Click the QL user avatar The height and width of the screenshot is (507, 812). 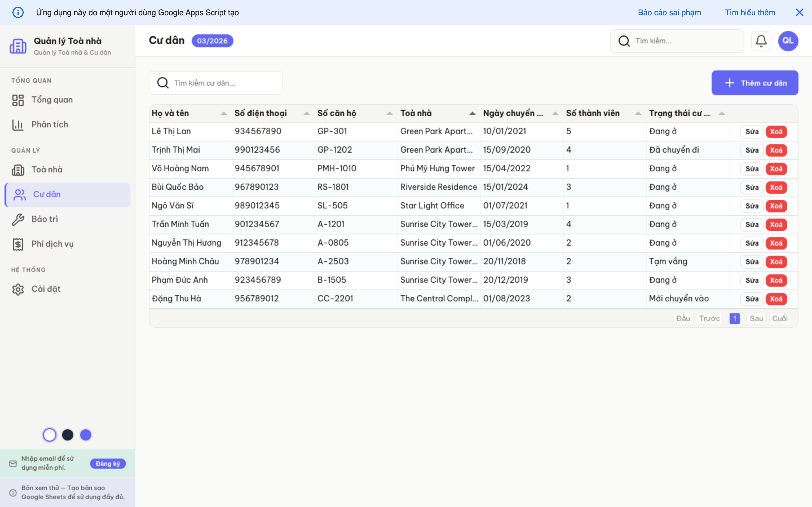pyautogui.click(x=788, y=41)
